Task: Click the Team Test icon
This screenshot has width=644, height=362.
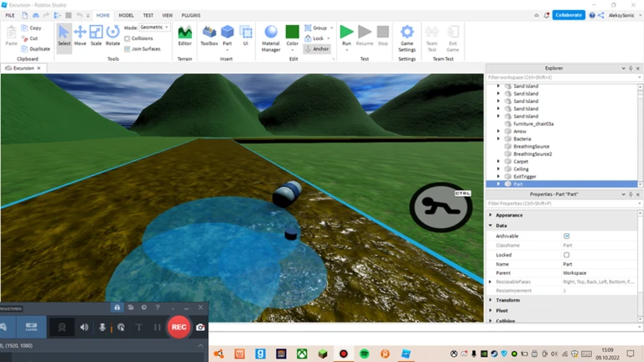Action: pyautogui.click(x=432, y=39)
